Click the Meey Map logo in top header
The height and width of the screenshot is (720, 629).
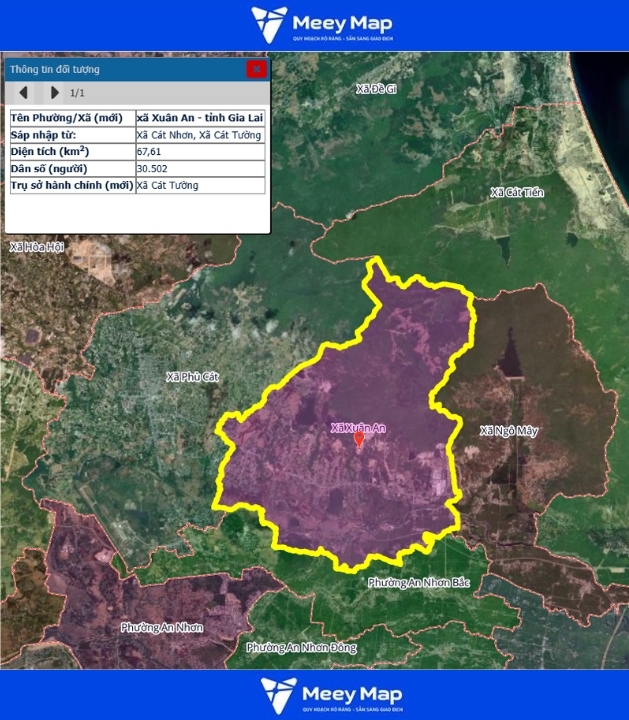(321, 24)
